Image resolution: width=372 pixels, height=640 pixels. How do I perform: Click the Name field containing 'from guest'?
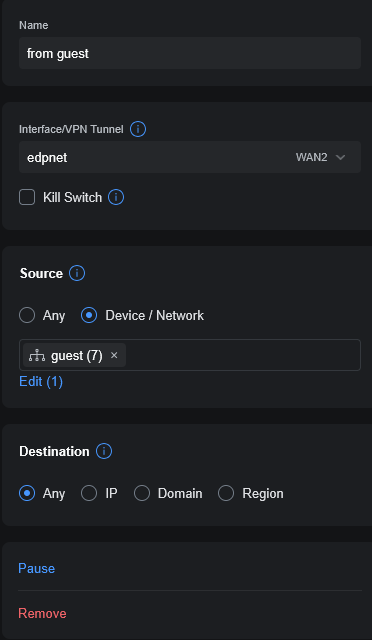[x=190, y=53]
